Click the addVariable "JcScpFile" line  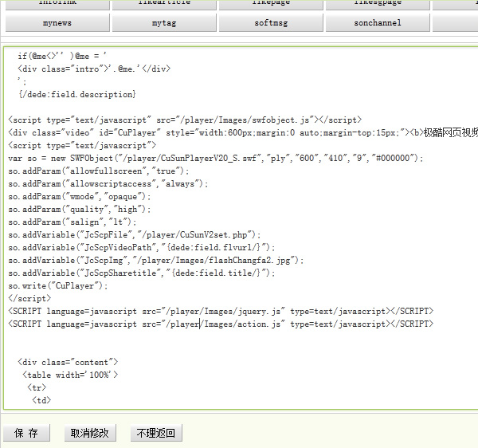coord(135,235)
